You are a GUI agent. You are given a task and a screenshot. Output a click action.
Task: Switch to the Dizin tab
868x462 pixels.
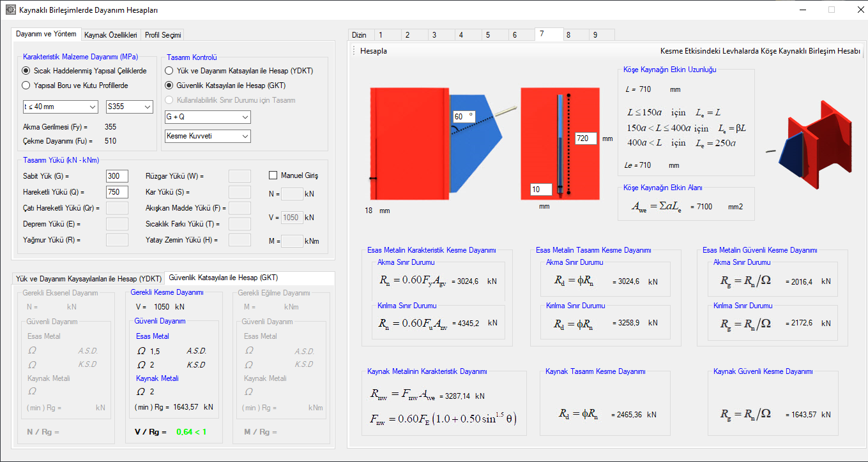360,35
